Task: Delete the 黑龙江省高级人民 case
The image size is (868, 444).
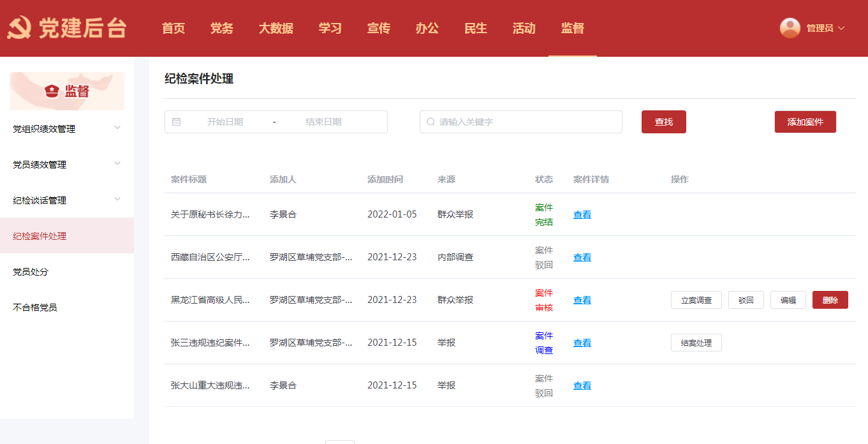Action: [x=830, y=300]
